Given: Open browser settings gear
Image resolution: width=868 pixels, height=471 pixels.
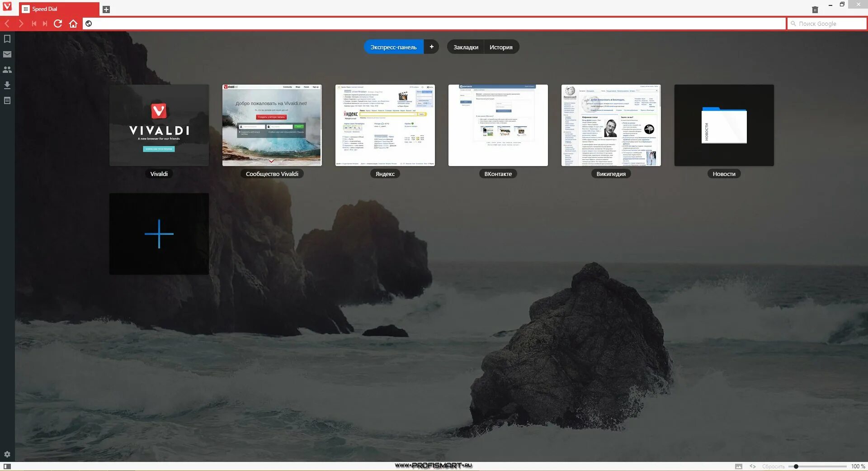Looking at the screenshot, I should pyautogui.click(x=7, y=454).
